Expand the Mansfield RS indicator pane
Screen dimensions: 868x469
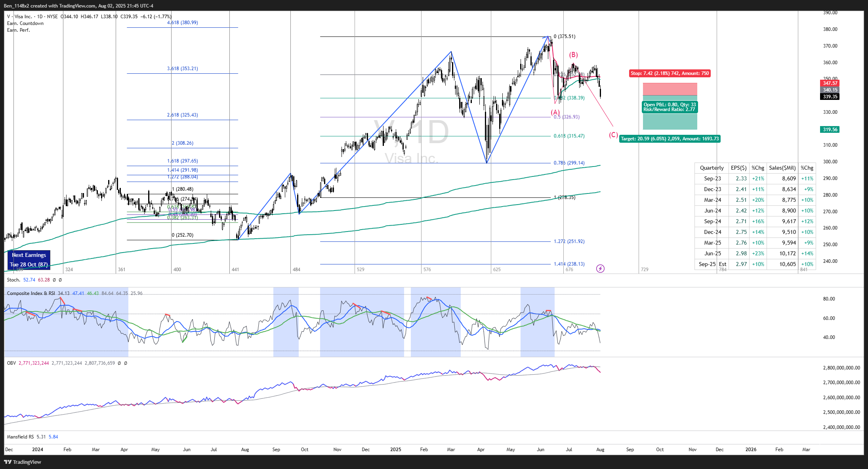pos(20,437)
